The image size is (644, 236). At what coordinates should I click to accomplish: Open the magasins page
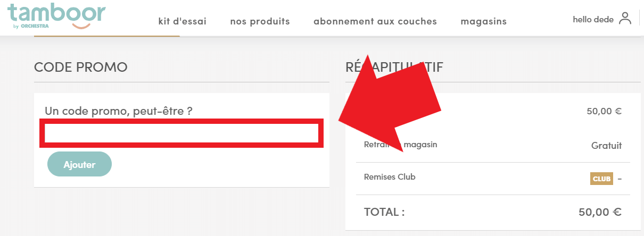pyautogui.click(x=484, y=21)
